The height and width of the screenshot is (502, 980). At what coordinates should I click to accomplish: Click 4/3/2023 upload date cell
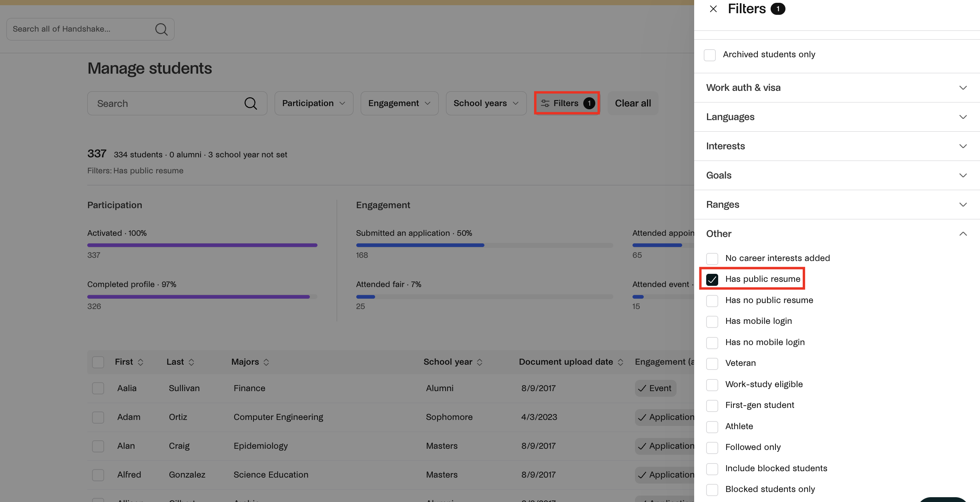[x=539, y=417]
